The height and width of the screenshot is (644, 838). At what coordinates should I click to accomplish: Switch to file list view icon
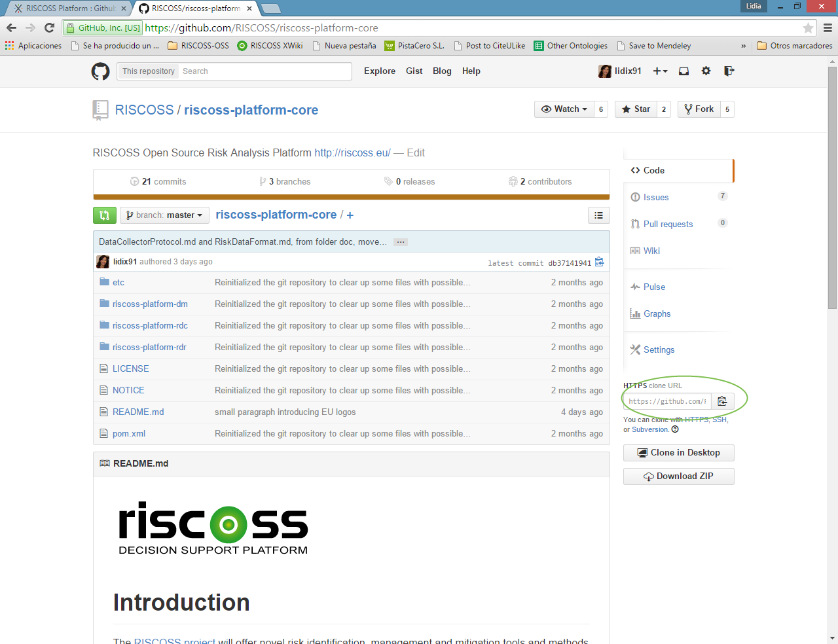(x=598, y=215)
